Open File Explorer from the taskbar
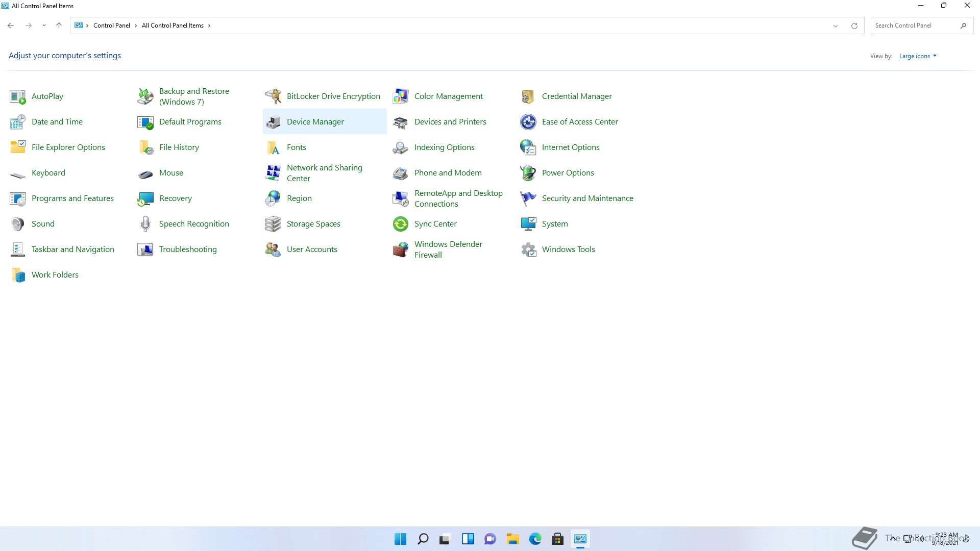The width and height of the screenshot is (980, 551). [513, 539]
